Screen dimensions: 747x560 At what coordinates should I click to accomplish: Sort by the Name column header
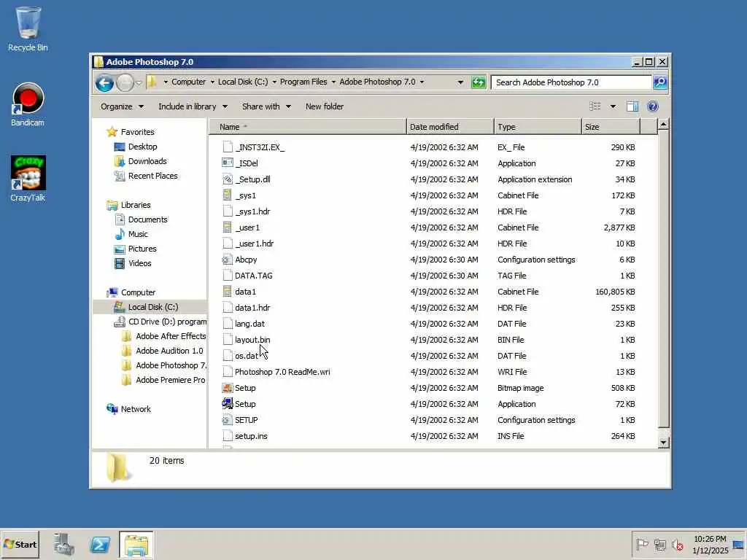coord(307,127)
